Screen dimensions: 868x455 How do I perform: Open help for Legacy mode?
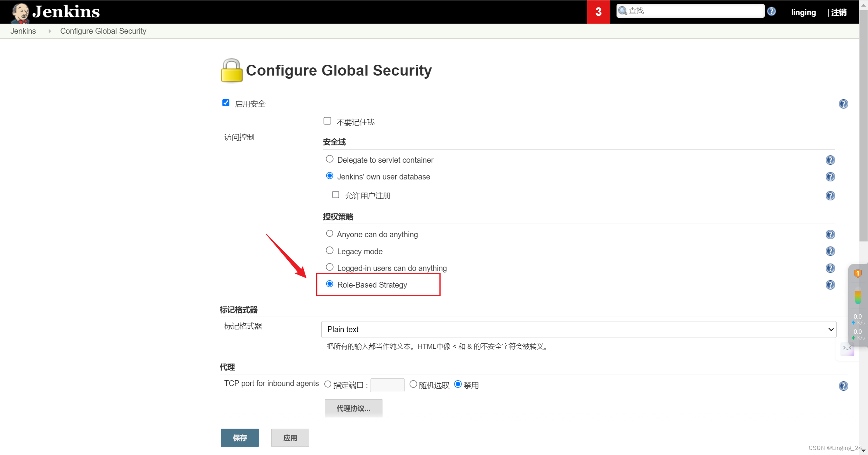coord(830,251)
